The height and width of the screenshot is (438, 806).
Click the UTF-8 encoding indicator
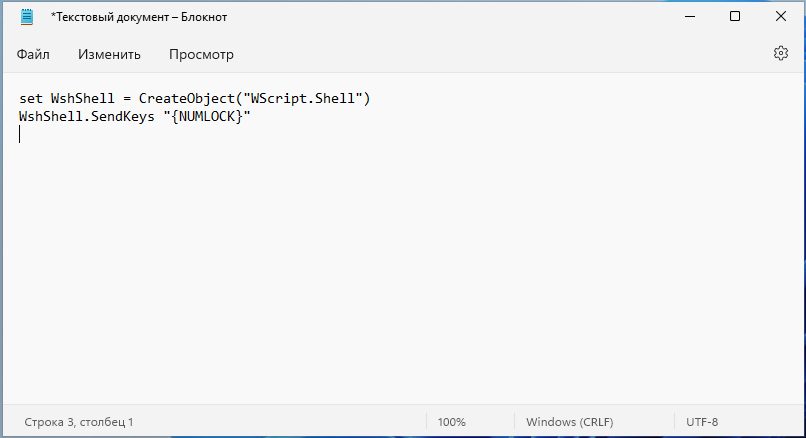click(702, 422)
